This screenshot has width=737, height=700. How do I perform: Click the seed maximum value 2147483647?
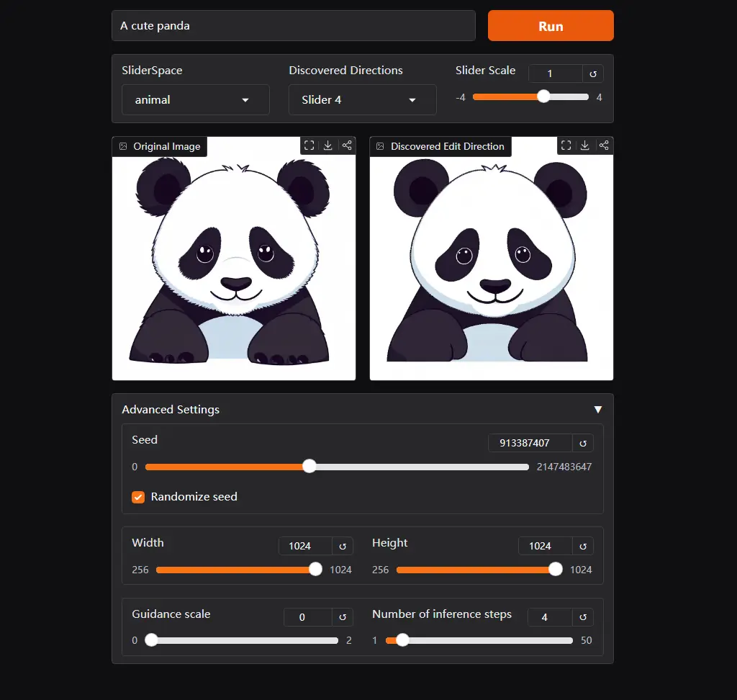[x=564, y=467]
